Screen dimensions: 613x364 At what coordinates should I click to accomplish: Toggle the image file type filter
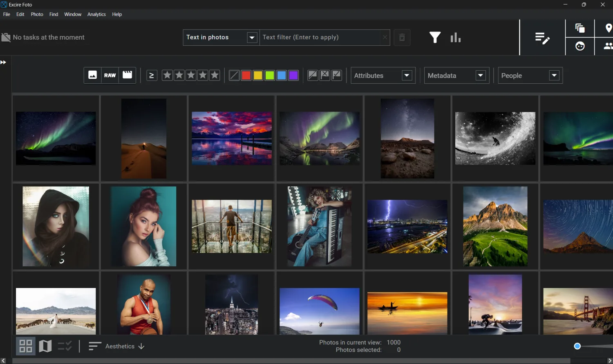(x=93, y=75)
